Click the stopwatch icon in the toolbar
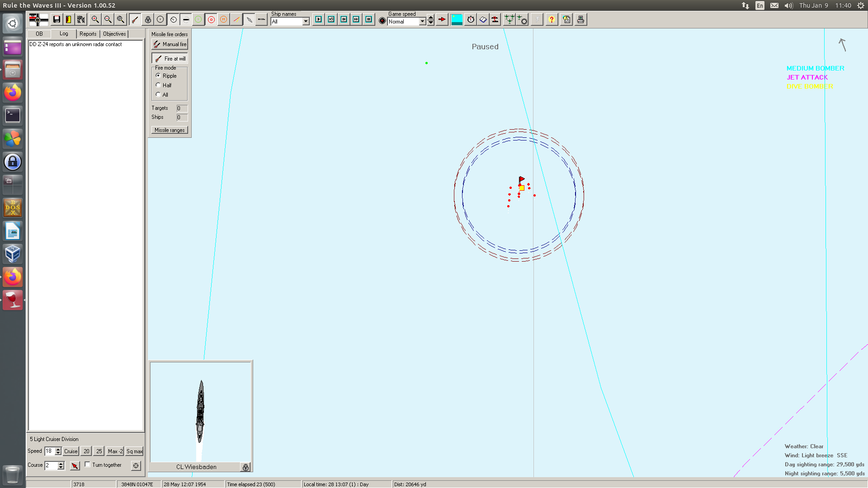868x488 pixels. (x=471, y=19)
